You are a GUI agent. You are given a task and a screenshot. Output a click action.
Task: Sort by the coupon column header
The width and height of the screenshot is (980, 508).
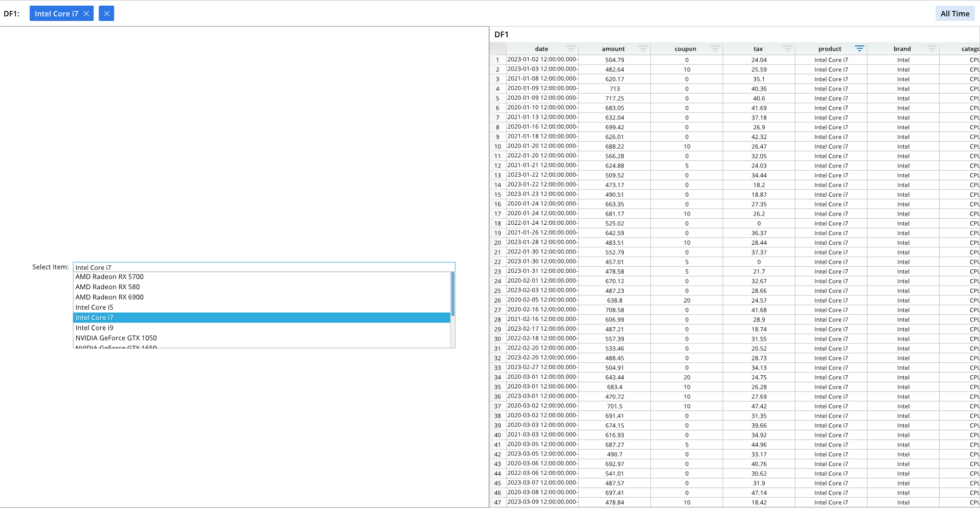pos(685,49)
